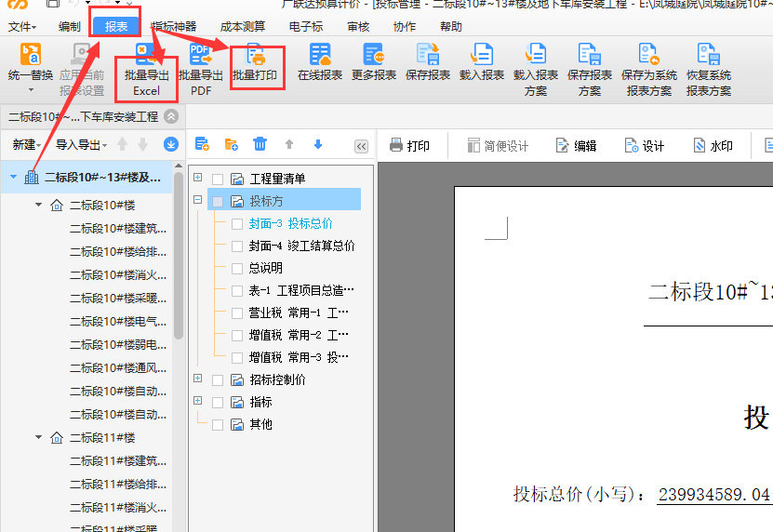This screenshot has height=532, width=773.
Task: Check the 封面-4 竣工结算总价 checkbox
Action: (x=237, y=246)
